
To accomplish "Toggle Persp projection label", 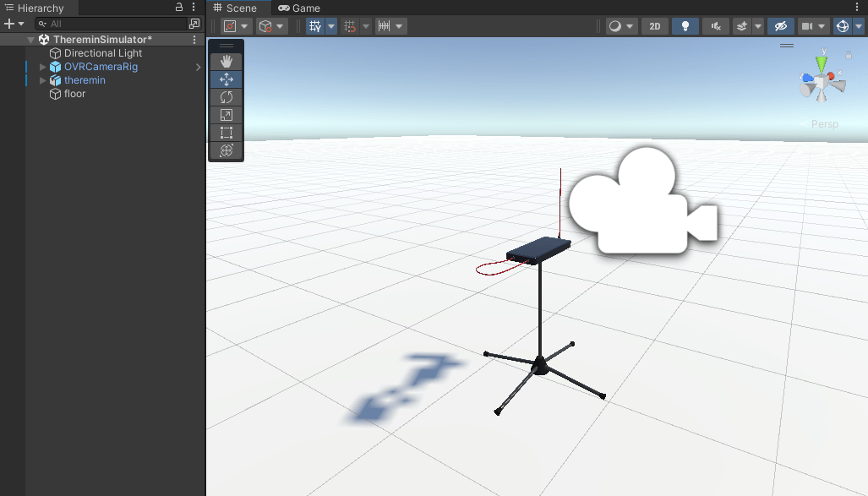I will coord(824,124).
